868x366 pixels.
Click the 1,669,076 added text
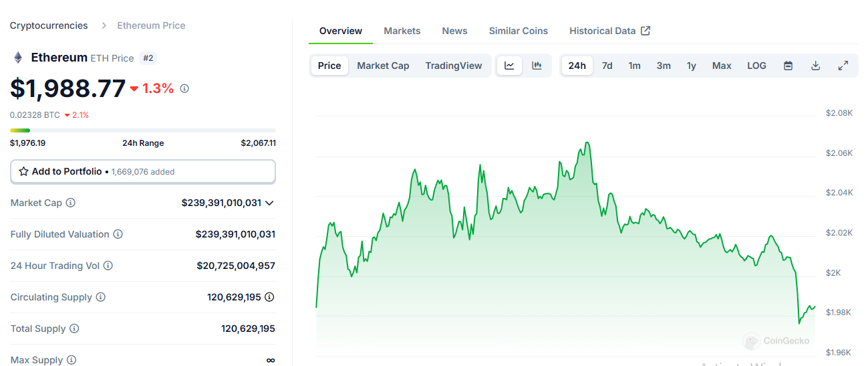(143, 172)
